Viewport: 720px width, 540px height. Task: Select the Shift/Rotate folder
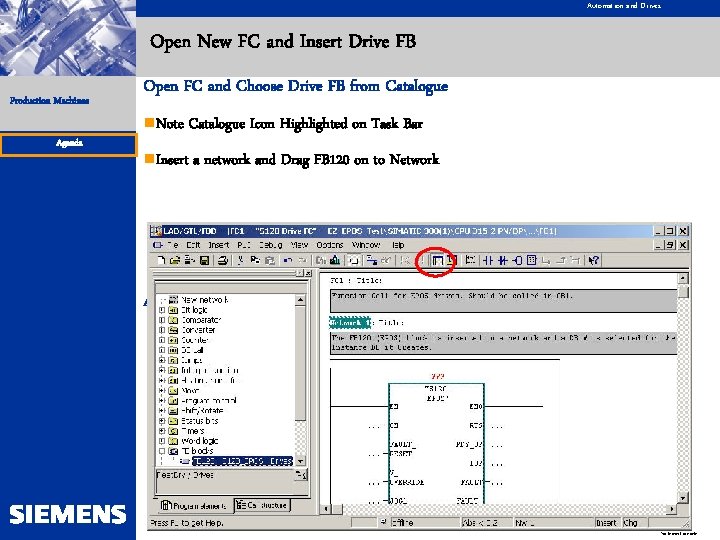click(196, 411)
